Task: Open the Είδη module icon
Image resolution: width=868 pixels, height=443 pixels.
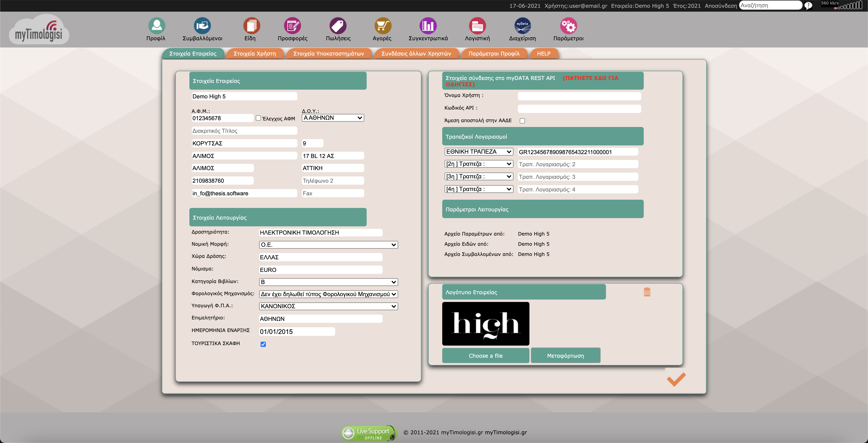Action: [251, 25]
